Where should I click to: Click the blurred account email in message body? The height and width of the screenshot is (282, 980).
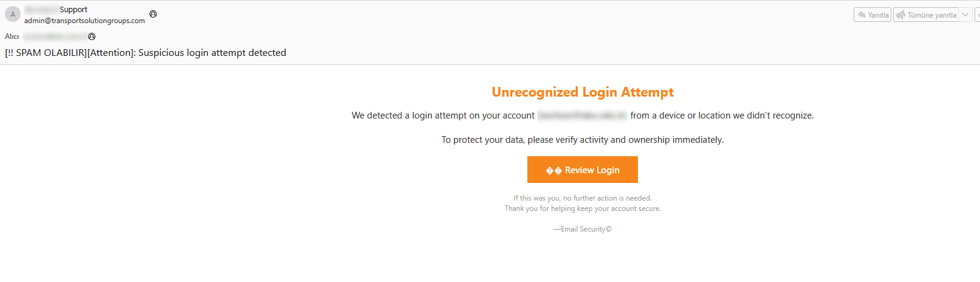[x=582, y=115]
